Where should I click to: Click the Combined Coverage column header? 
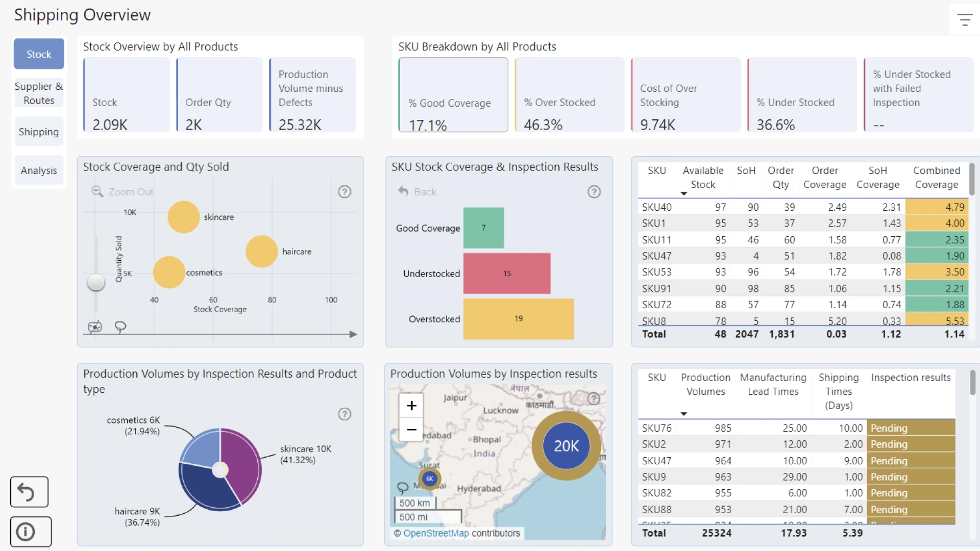coord(937,178)
